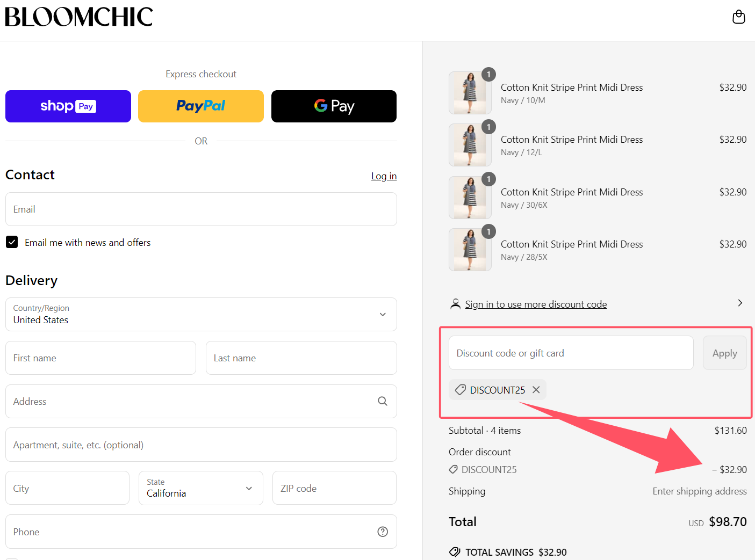Click the BLOOMCHIC logo

tap(79, 17)
